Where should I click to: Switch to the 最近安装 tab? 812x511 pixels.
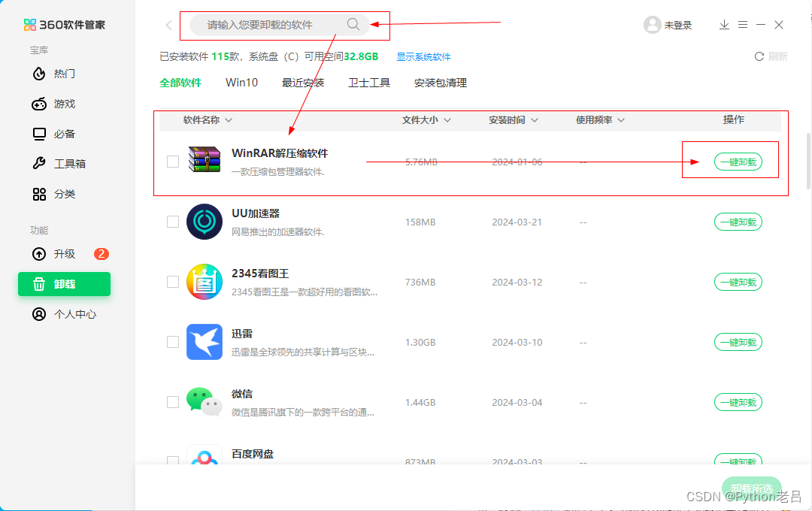pyautogui.click(x=302, y=83)
